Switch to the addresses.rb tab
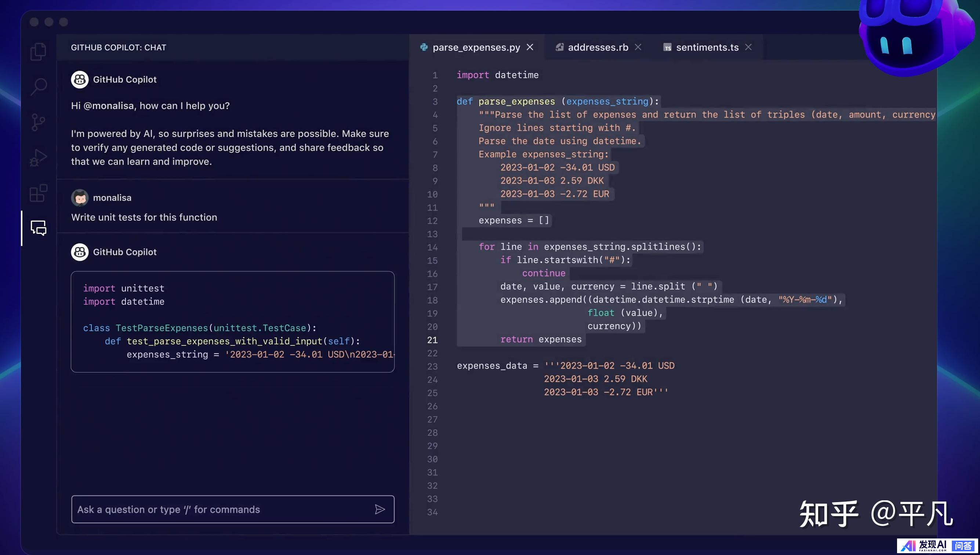Screen dimensions: 980x555 (x=597, y=47)
